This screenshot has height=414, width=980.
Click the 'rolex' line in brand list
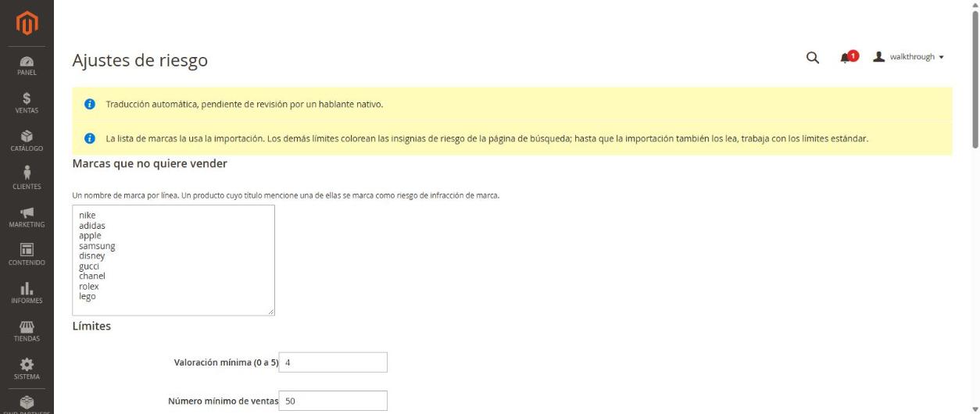point(89,287)
